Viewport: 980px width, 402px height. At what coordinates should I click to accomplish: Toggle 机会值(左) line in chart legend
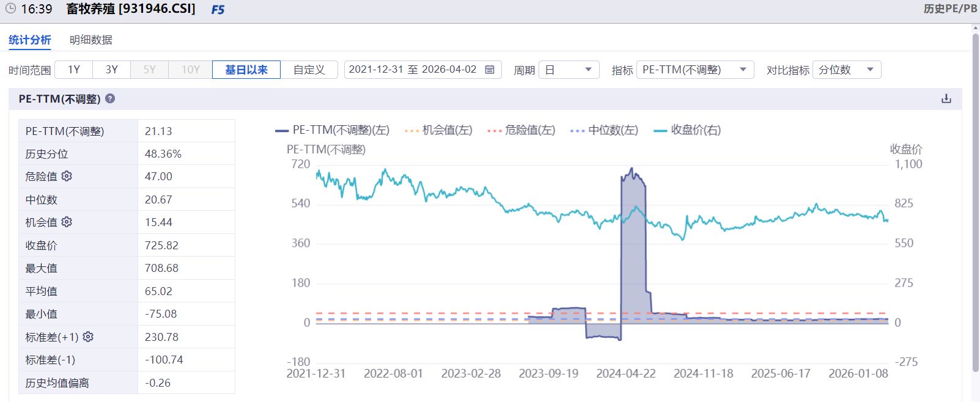[438, 130]
